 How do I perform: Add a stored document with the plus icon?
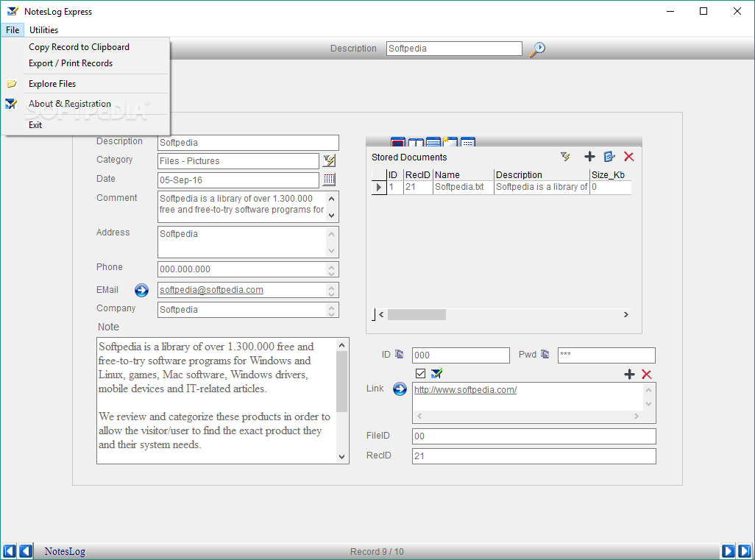point(589,157)
